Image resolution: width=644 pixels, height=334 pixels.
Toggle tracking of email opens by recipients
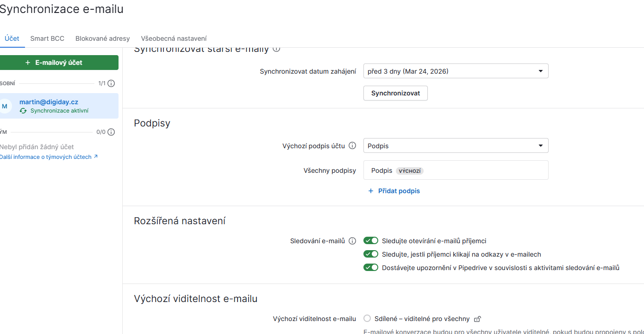pyautogui.click(x=371, y=241)
